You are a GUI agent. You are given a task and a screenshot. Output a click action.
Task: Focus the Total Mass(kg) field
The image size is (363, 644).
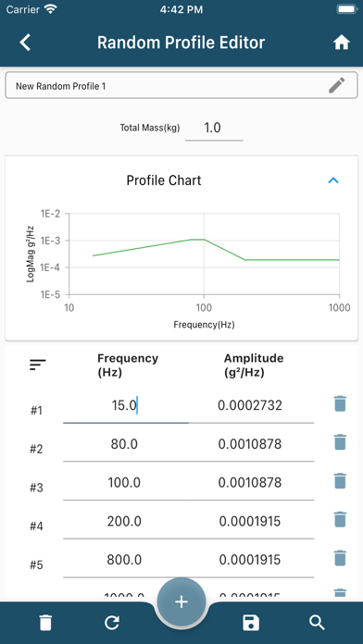(214, 128)
